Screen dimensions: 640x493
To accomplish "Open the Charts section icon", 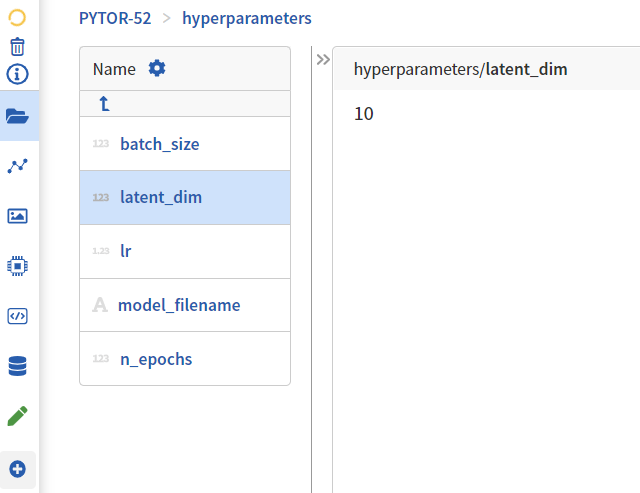I will (x=17, y=166).
